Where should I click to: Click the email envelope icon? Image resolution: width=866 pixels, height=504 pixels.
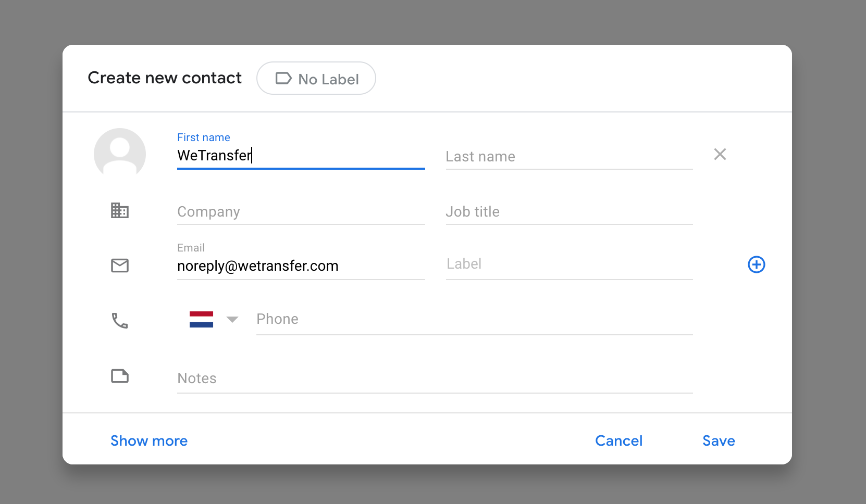pyautogui.click(x=120, y=266)
